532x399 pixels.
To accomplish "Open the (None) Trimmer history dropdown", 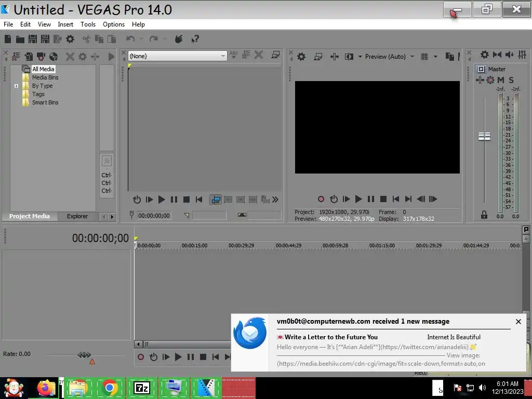I will pyautogui.click(x=223, y=56).
